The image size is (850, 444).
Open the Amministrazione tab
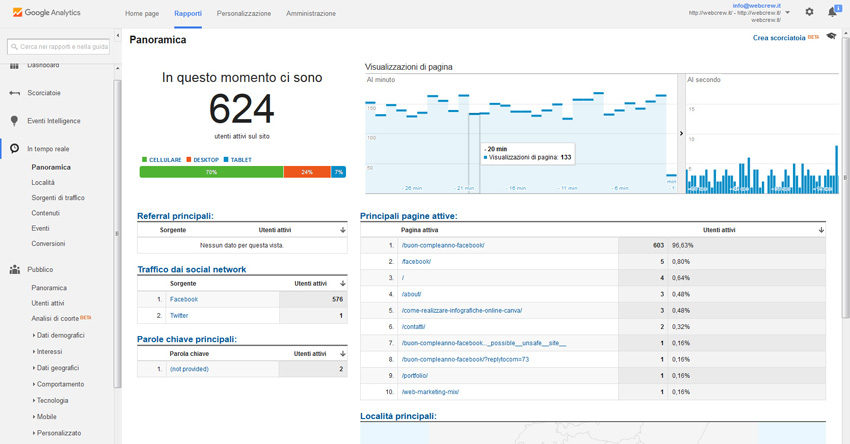pyautogui.click(x=311, y=14)
